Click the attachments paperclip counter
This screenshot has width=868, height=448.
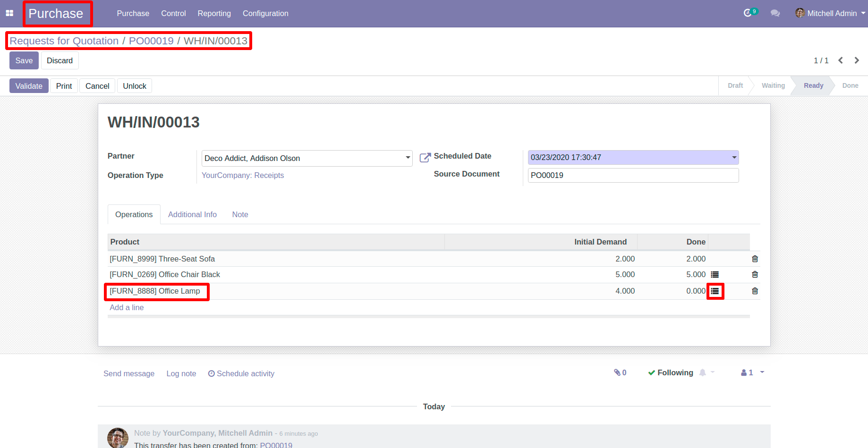(620, 372)
